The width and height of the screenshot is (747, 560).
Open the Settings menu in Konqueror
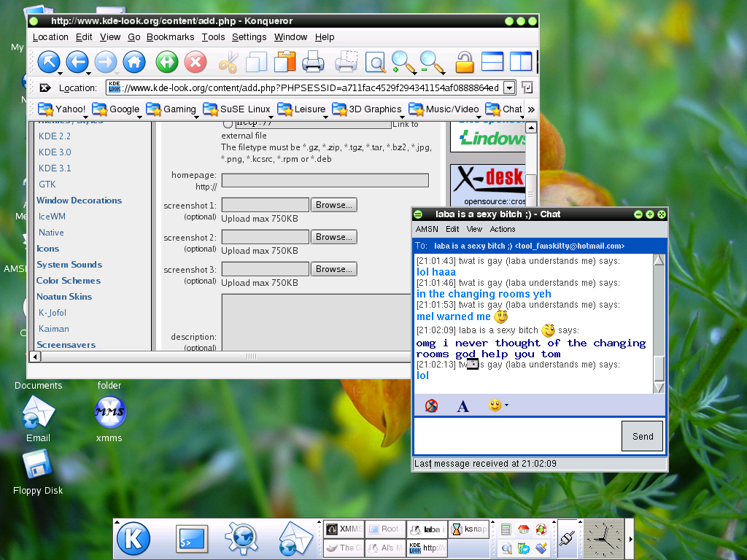click(x=249, y=37)
